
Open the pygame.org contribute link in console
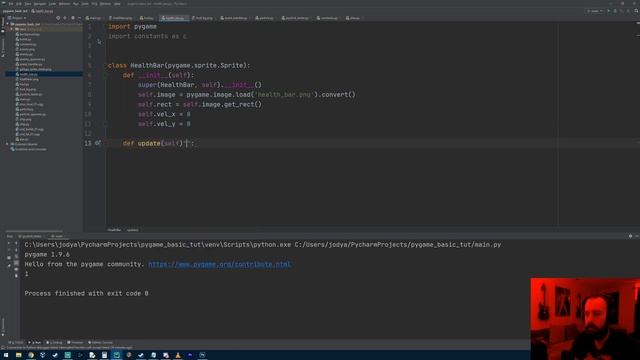point(219,264)
